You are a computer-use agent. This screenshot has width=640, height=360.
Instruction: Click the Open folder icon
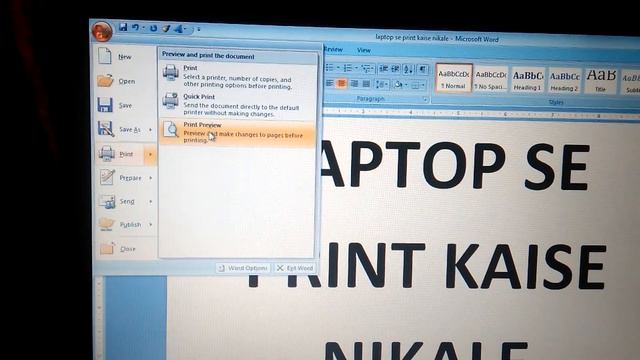point(105,80)
